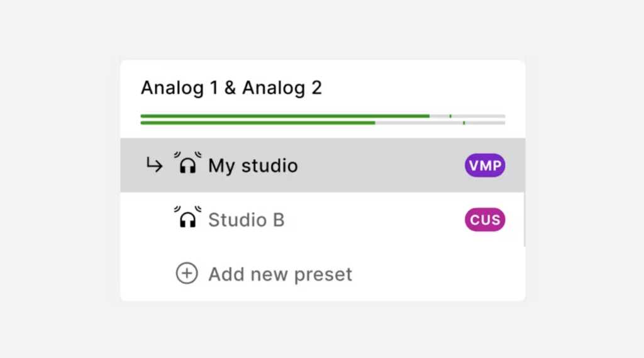
Task: Click the Add new preset text
Action: pos(280,274)
